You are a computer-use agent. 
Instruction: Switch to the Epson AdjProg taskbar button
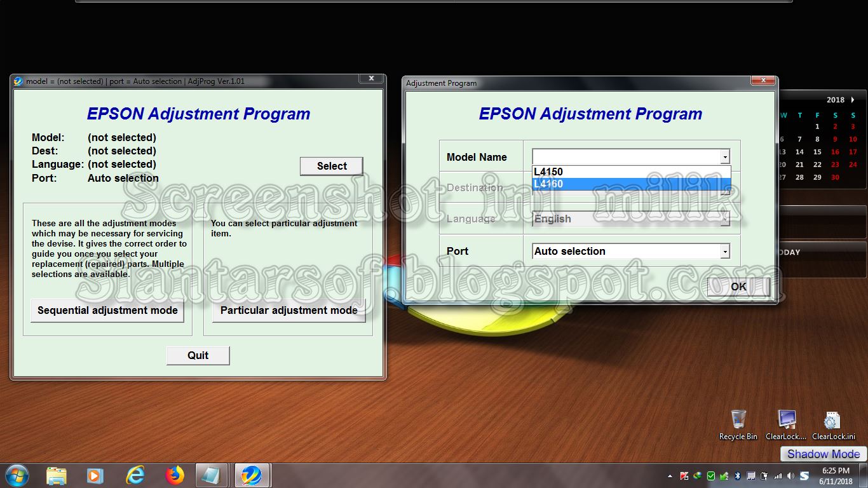[253, 475]
